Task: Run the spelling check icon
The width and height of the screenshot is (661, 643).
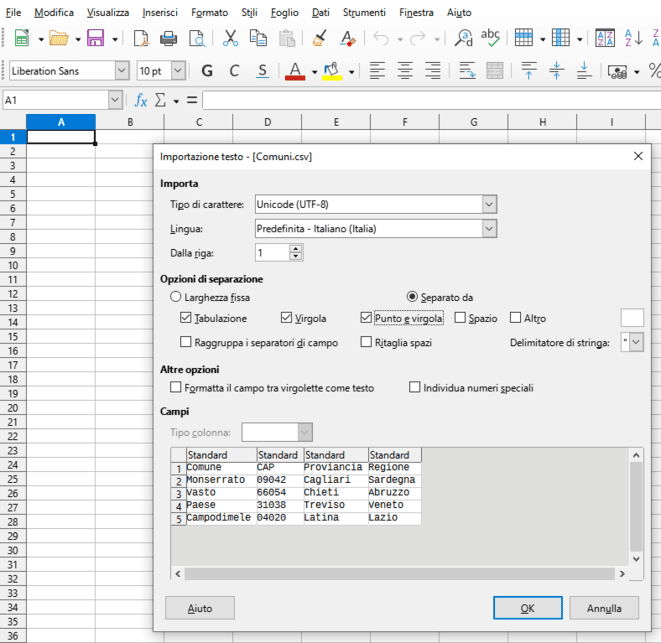Action: (x=491, y=39)
